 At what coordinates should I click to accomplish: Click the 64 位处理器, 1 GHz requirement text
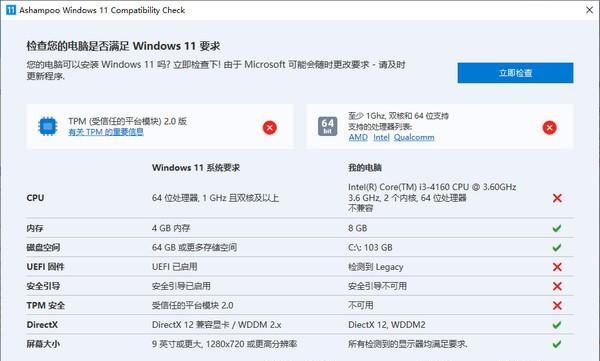[215, 198]
